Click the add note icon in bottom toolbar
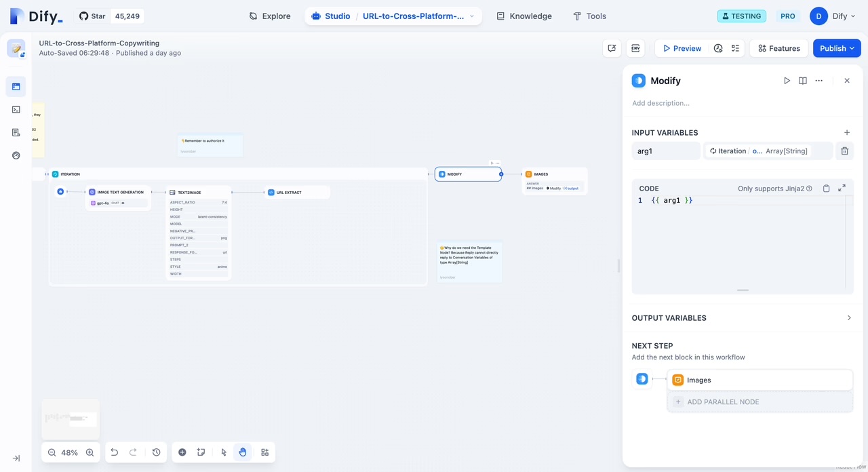This screenshot has width=868, height=472. [201, 452]
